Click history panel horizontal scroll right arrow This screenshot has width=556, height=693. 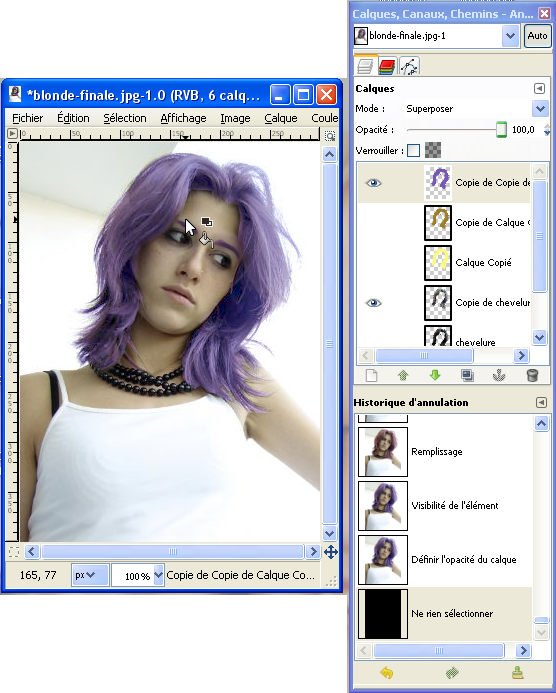522,651
